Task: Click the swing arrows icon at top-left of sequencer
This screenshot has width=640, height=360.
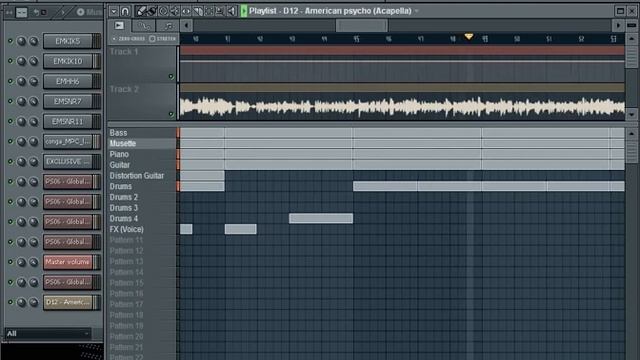Action: coord(9,13)
